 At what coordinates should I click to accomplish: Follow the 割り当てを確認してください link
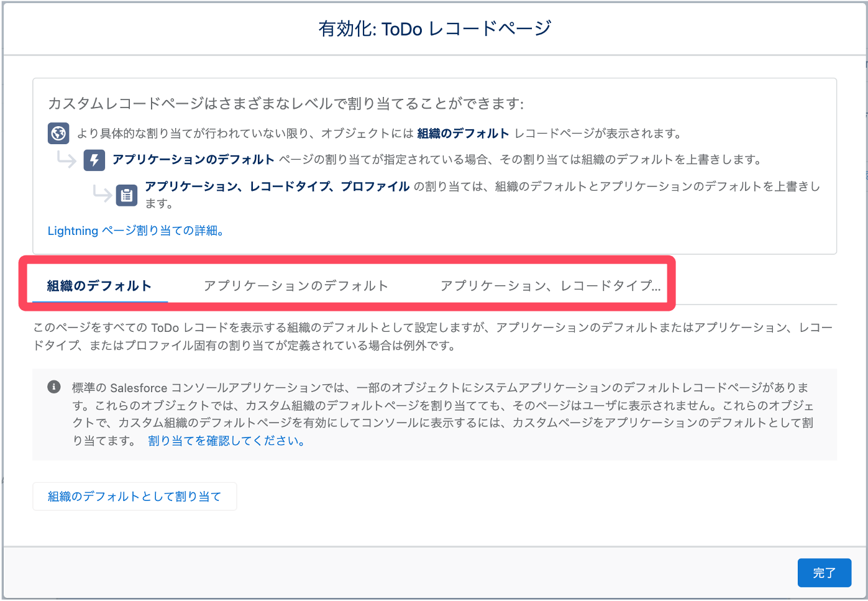coord(226,441)
